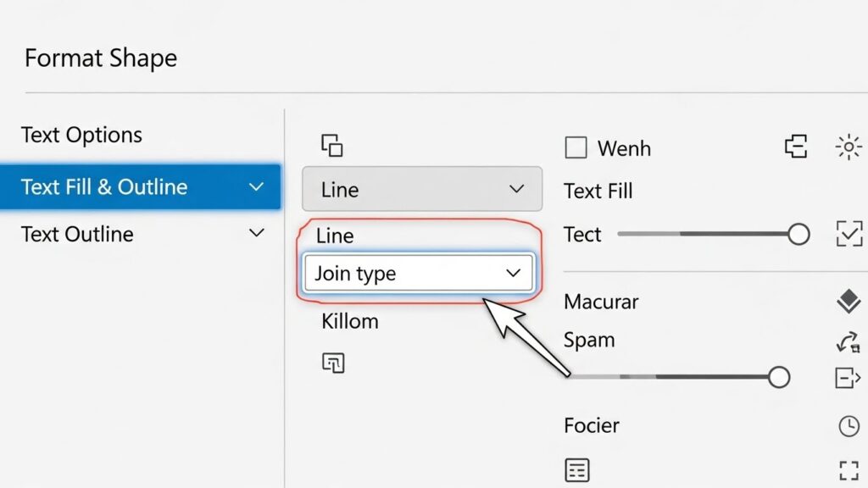The image size is (868, 488).
Task: Click the layout tree icon beside Wenh
Action: [796, 147]
